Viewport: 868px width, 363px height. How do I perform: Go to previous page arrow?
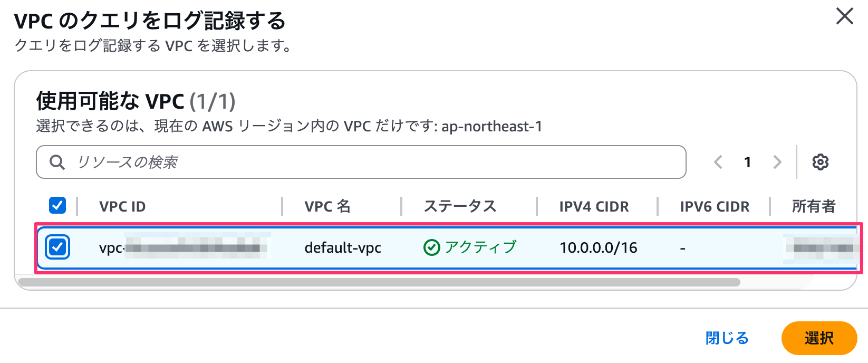[x=718, y=162]
